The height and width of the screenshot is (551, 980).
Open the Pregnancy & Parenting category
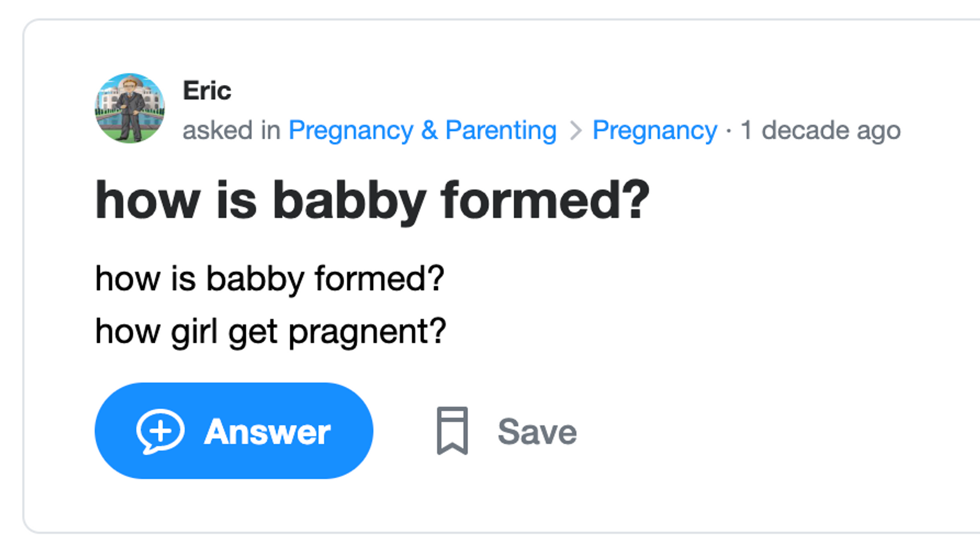point(422,130)
